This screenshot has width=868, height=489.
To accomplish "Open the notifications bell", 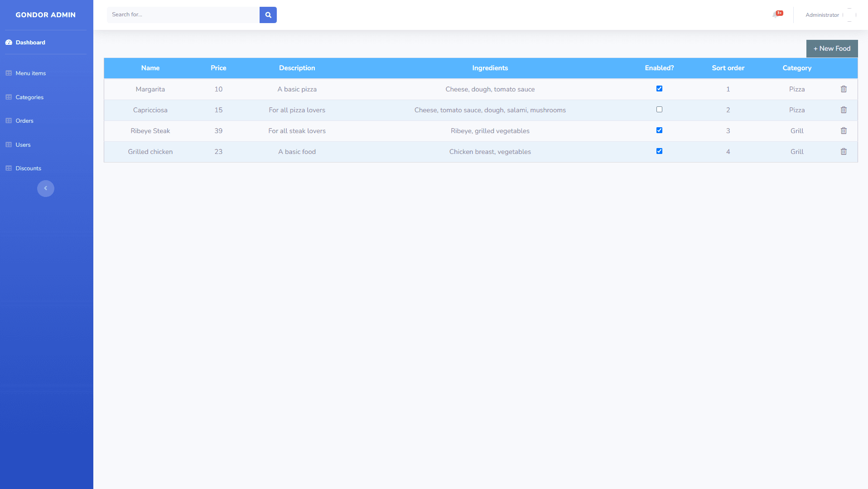I will point(775,15).
